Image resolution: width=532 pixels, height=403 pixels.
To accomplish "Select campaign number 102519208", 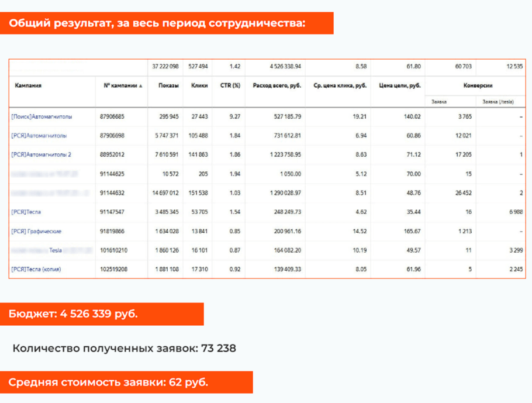I will (113, 269).
